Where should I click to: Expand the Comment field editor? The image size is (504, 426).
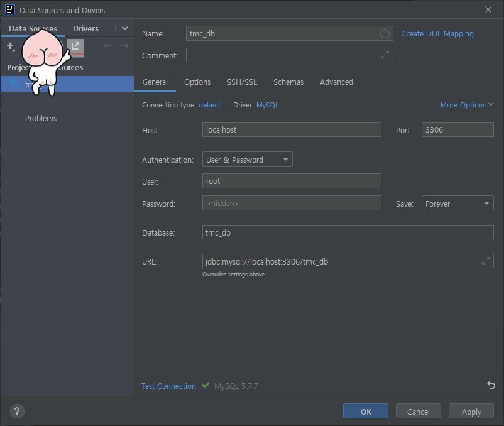click(385, 55)
